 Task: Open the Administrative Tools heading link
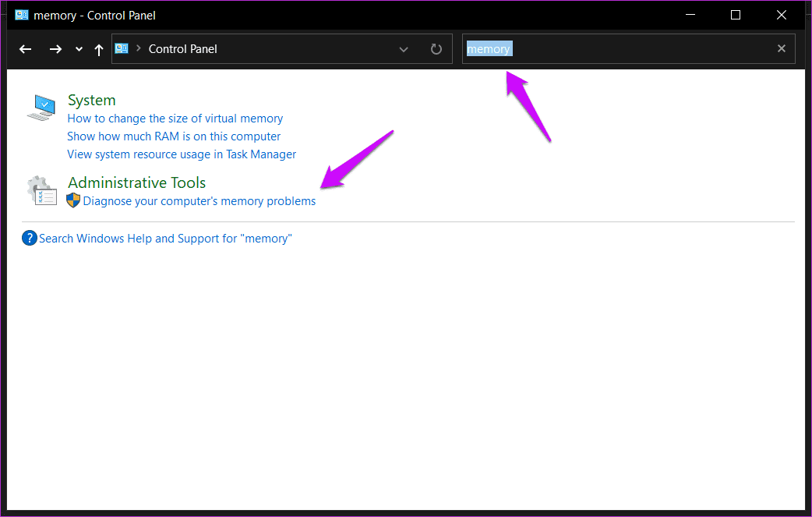(x=136, y=183)
